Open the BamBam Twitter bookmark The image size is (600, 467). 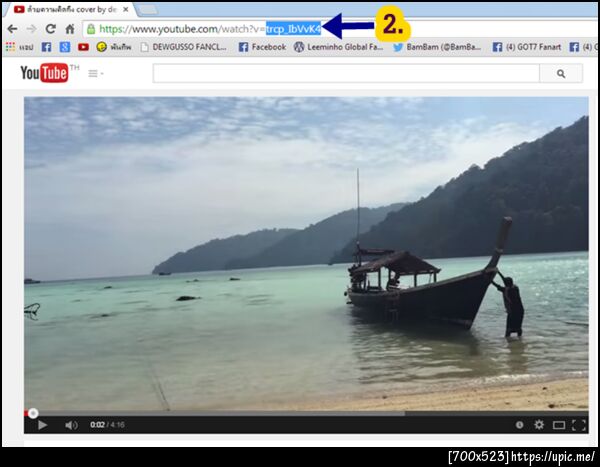pos(437,47)
